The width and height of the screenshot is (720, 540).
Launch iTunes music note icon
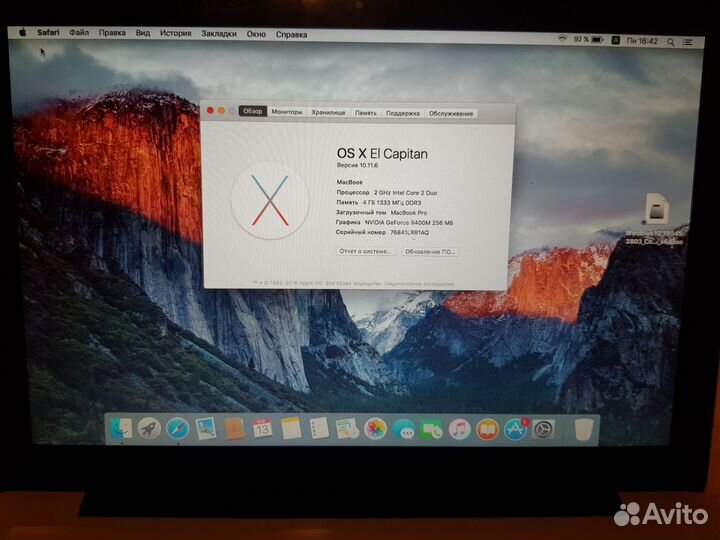tap(460, 430)
